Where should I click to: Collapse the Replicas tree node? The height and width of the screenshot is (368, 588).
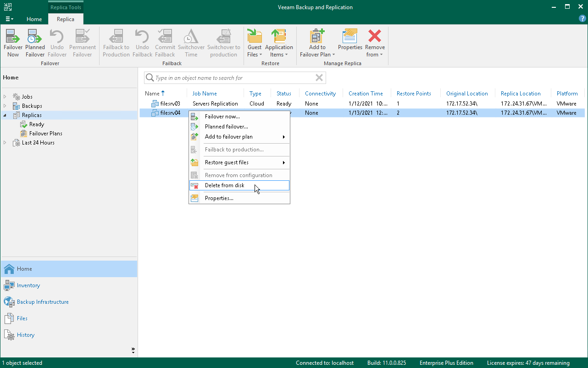click(5, 115)
